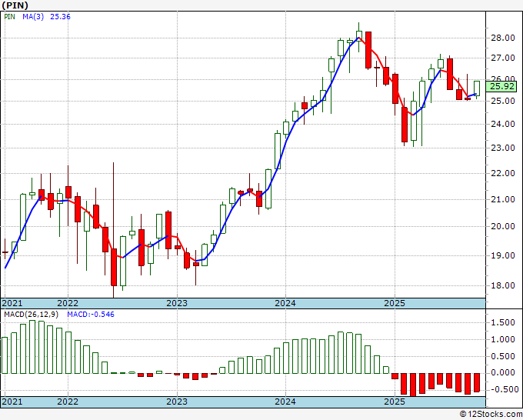Click the 0.000 MACD axis label
523x420 pixels.
click(503, 372)
